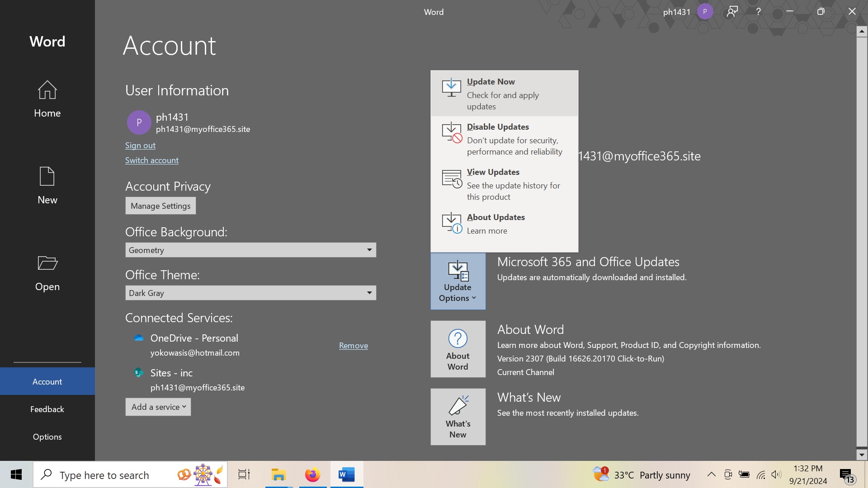Click the ph1431 user avatar in User Information
Screen dimensions: 868x488
pos(139,122)
